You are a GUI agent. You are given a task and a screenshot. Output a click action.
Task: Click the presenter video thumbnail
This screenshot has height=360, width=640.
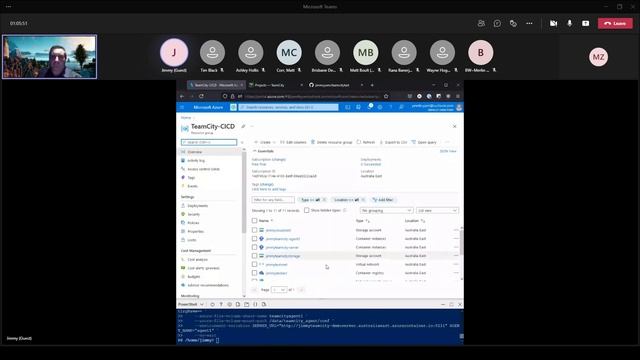coord(49,56)
